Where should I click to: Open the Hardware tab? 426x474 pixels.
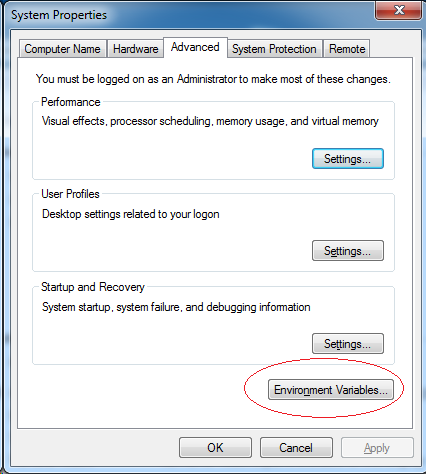coord(135,49)
